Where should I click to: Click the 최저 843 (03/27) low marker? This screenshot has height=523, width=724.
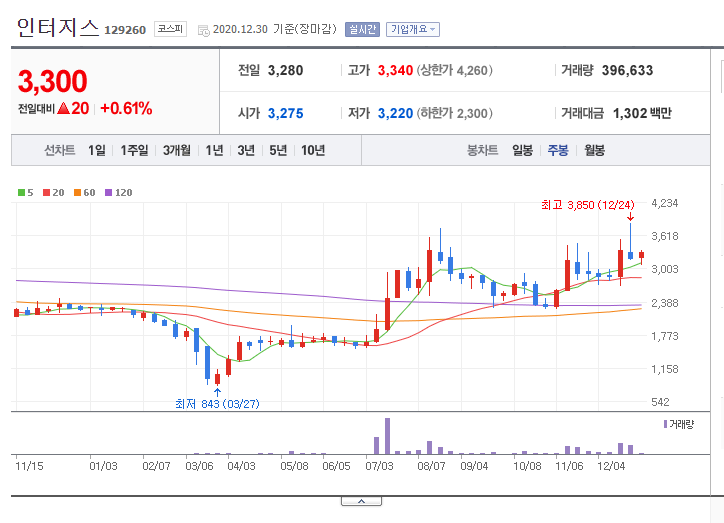217,404
